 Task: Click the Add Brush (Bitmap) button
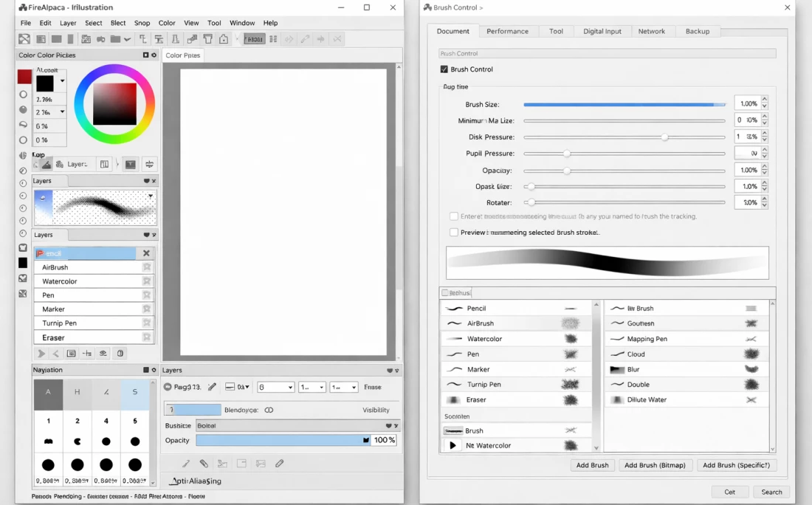tap(655, 465)
